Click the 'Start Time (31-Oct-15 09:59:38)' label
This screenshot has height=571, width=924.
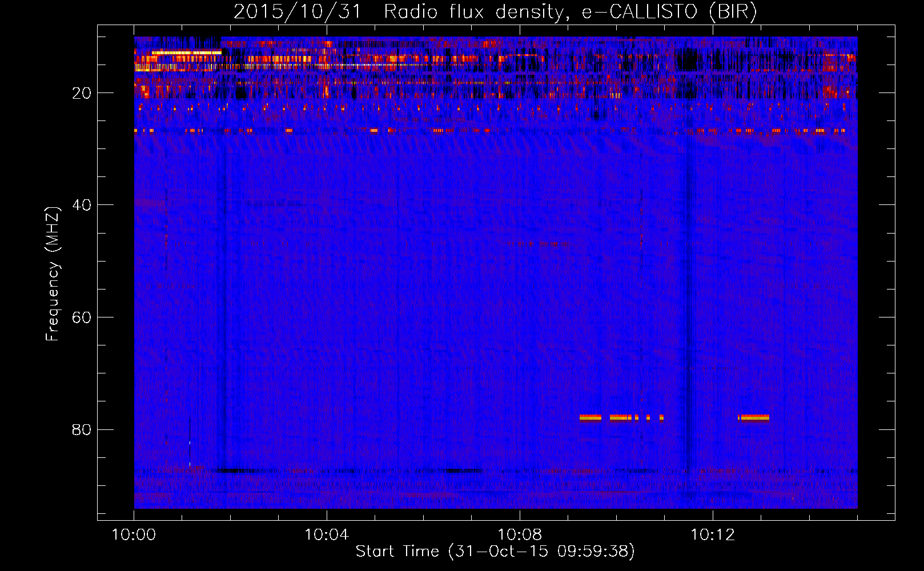point(495,552)
